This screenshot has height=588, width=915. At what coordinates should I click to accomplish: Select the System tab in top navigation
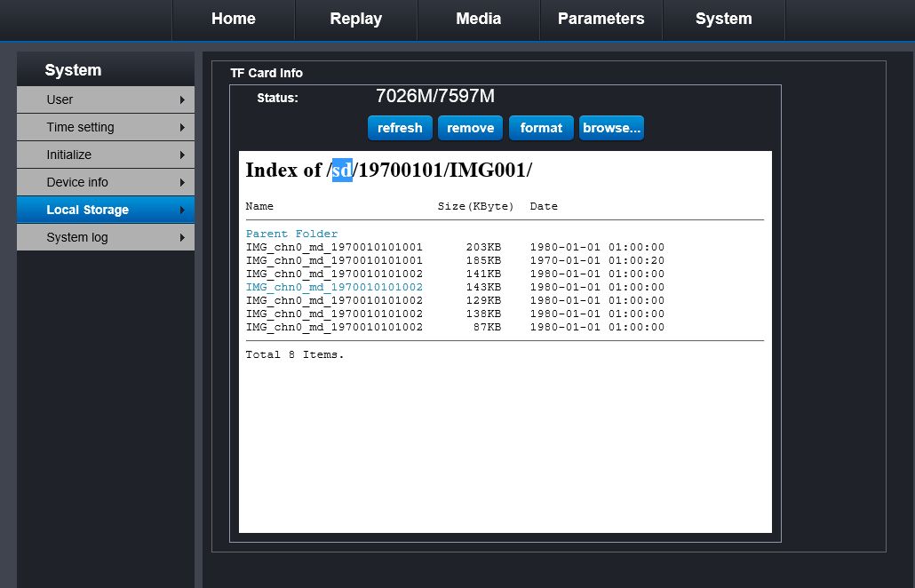click(723, 20)
